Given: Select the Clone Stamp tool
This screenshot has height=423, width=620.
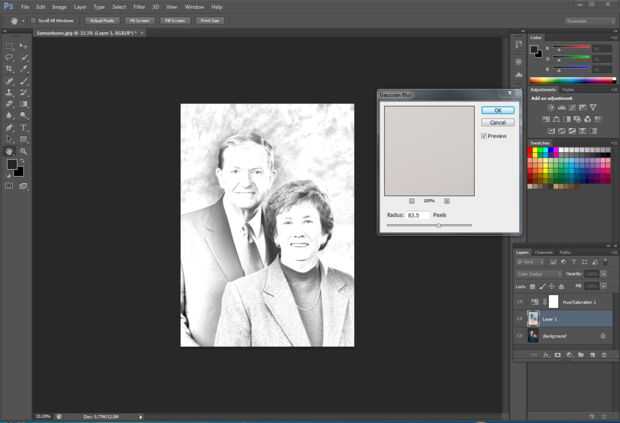Looking at the screenshot, I should (x=9, y=93).
